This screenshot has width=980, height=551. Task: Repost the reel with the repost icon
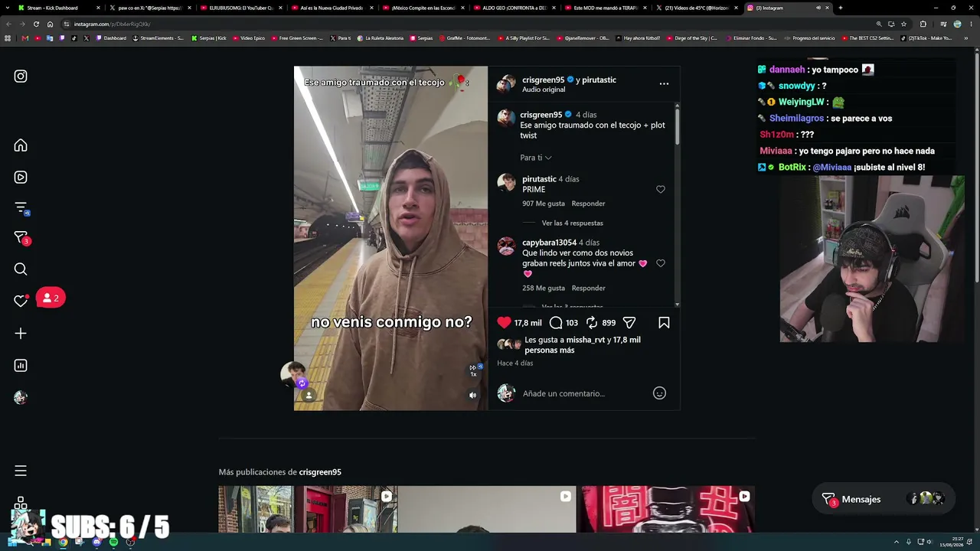(x=592, y=323)
